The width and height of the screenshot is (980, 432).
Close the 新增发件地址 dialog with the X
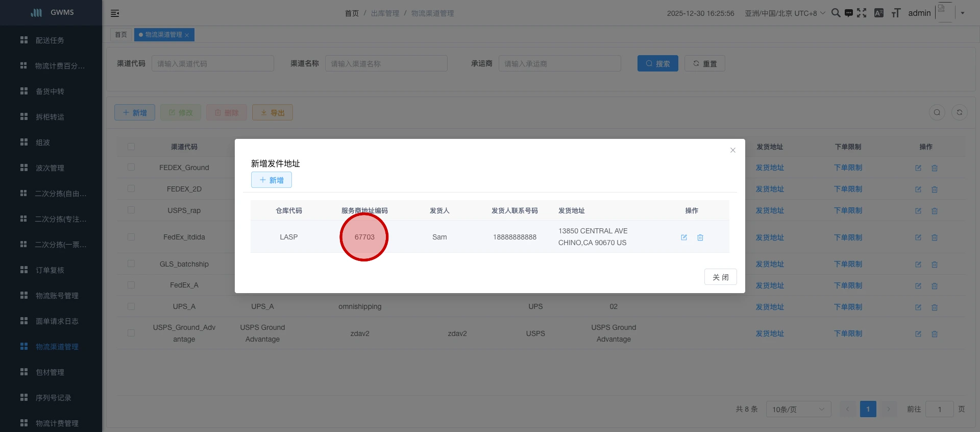coord(732,150)
